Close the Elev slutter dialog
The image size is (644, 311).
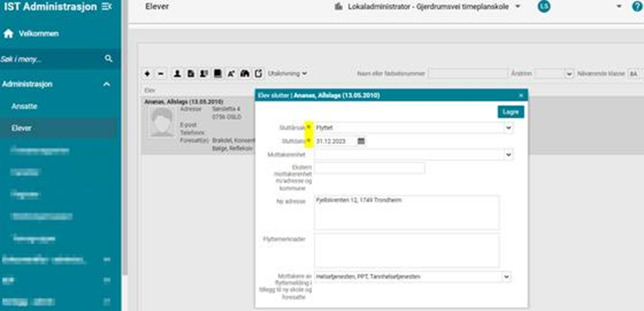point(521,96)
